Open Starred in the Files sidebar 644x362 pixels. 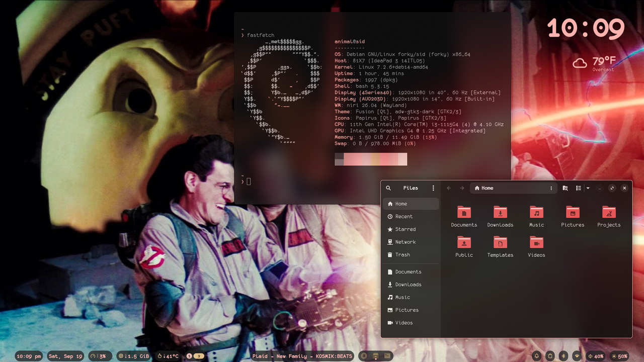pyautogui.click(x=411, y=229)
